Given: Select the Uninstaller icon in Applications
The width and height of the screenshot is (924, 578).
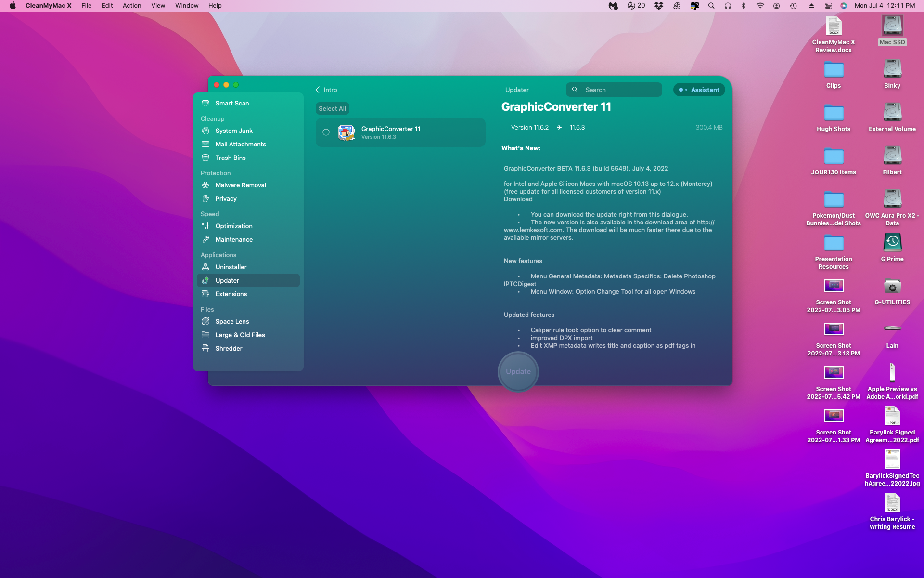Looking at the screenshot, I should point(205,267).
